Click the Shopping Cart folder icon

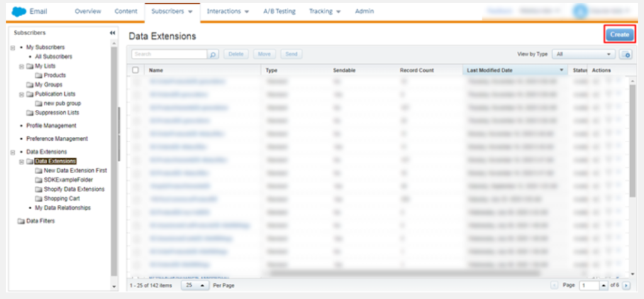point(38,198)
